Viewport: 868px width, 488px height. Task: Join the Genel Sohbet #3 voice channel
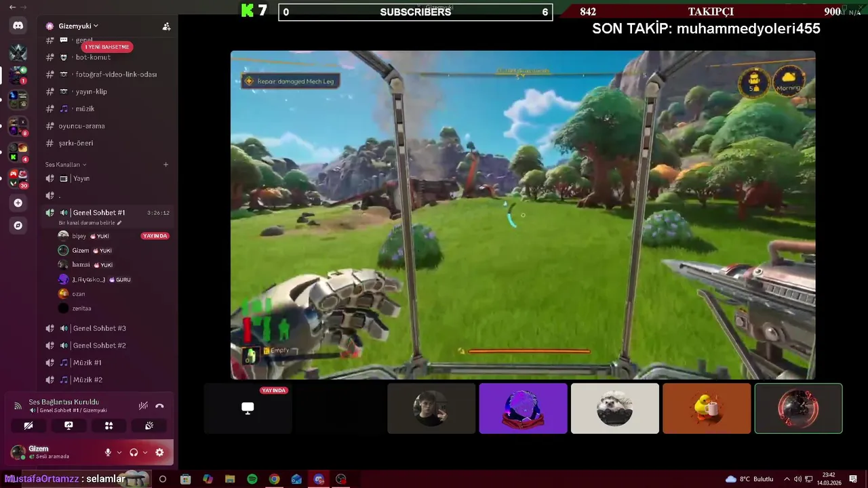click(107, 328)
